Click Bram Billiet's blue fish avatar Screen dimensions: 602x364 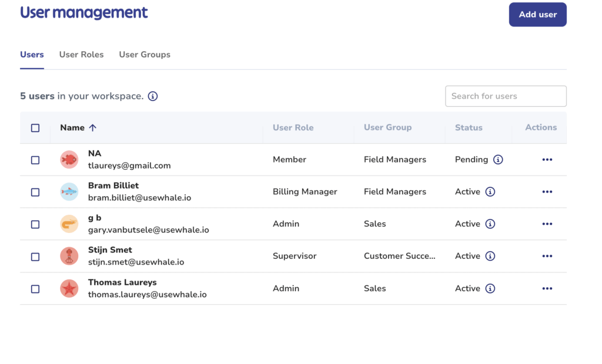pos(69,192)
